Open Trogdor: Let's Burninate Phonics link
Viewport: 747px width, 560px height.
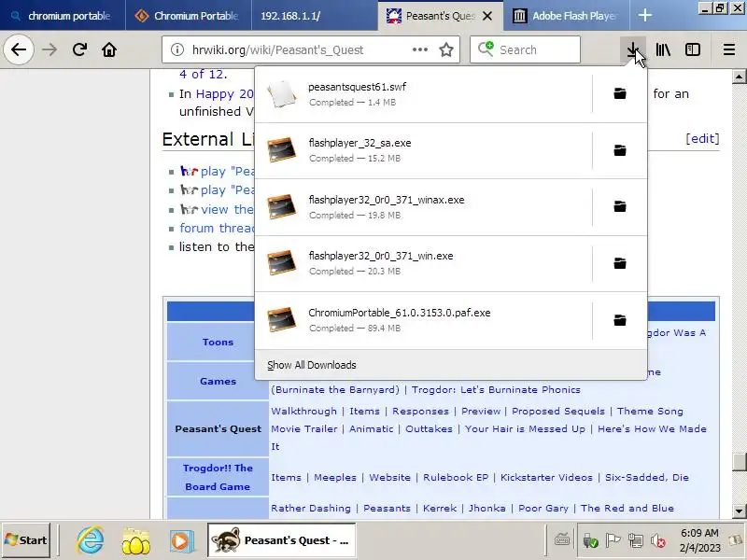pyautogui.click(x=496, y=389)
